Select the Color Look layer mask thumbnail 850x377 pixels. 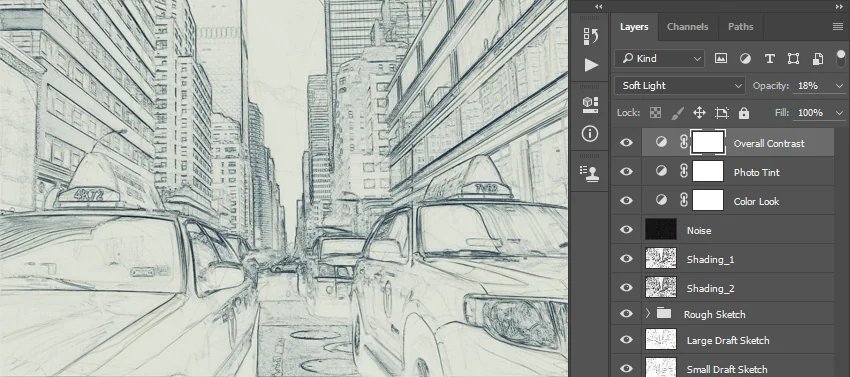[708, 200]
